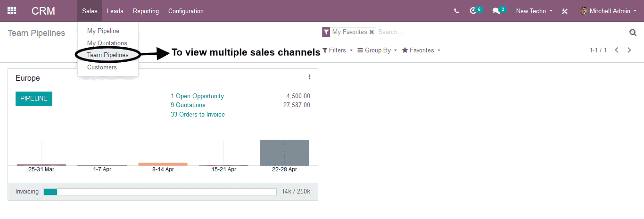Click the 15-21 Apr chart label
644x219 pixels.
224,169
